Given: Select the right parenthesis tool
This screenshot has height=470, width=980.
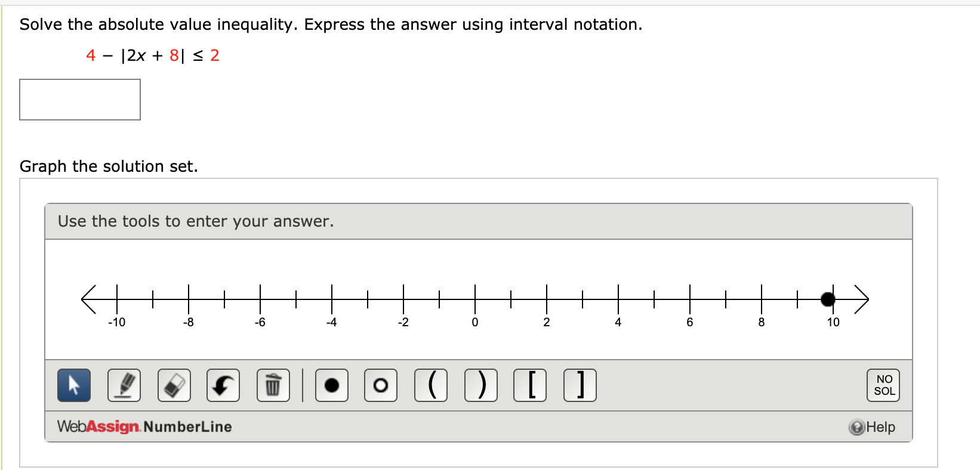Looking at the screenshot, I should pos(480,385).
